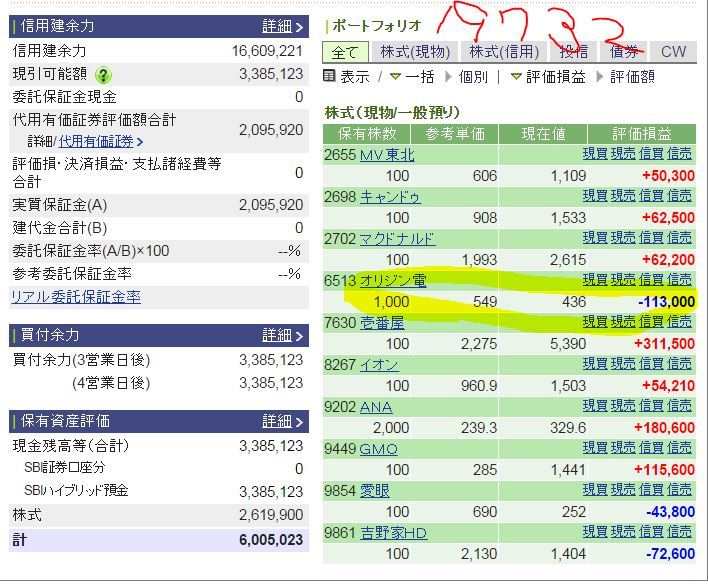Switch to the 株式(信用) tab

tap(504, 52)
